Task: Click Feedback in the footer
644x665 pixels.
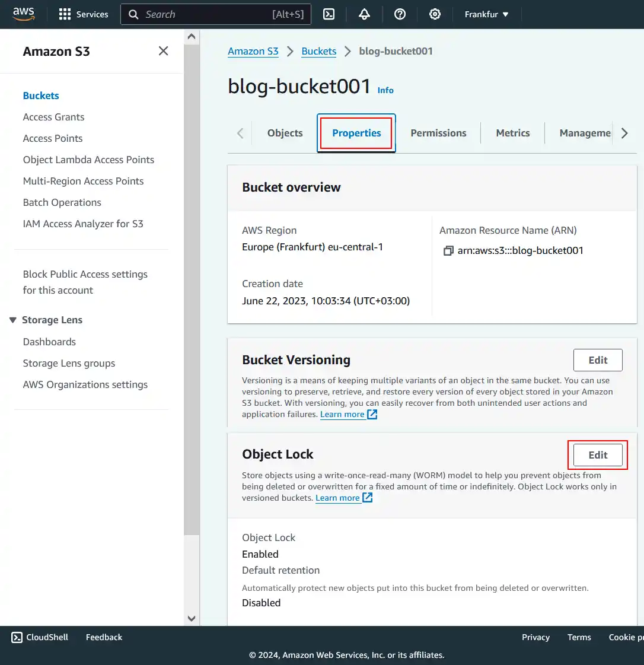Action: click(104, 638)
